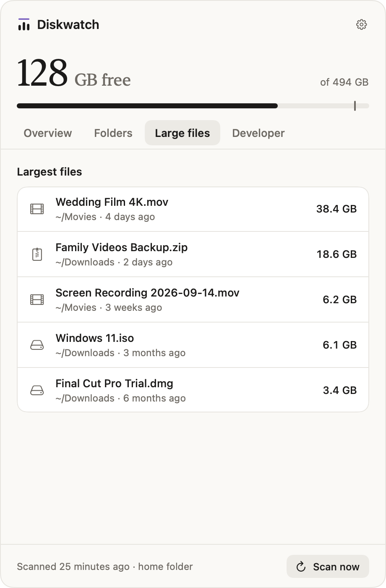Screen dimensions: 386x588
Task: Click the disk image icon for Final Cut Pro Trial.dmg
Action: (x=37, y=390)
